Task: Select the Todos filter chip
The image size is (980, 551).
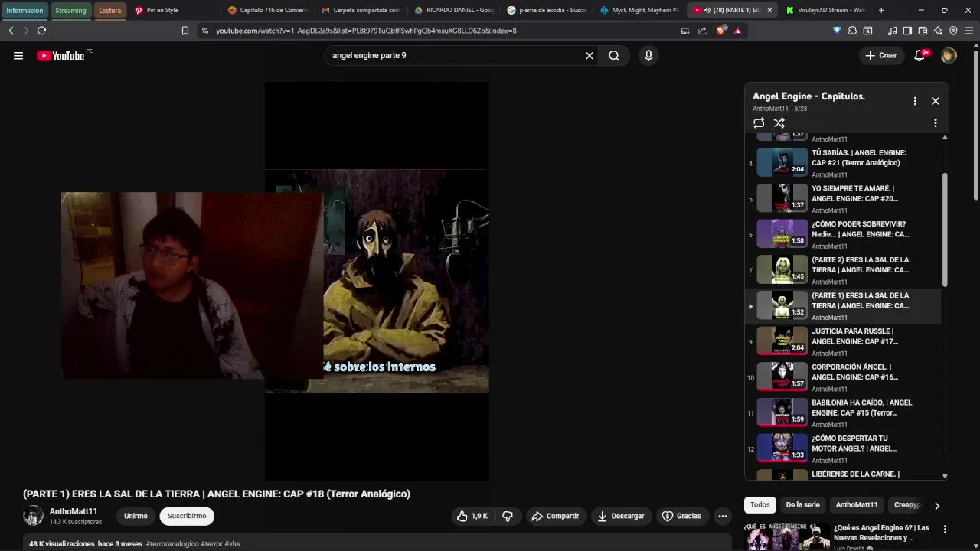Action: (x=760, y=505)
